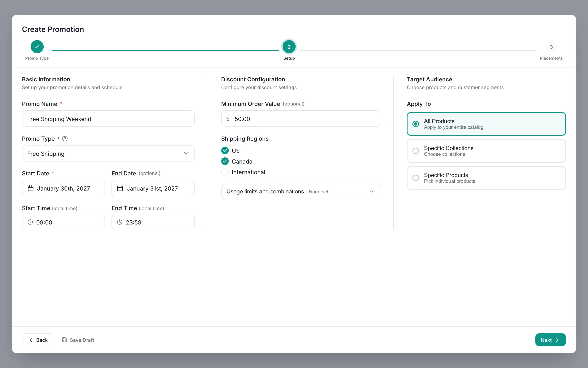This screenshot has height=368, width=588.
Task: Click the dollar sign in Minimum Order Value
Action: coord(228,119)
